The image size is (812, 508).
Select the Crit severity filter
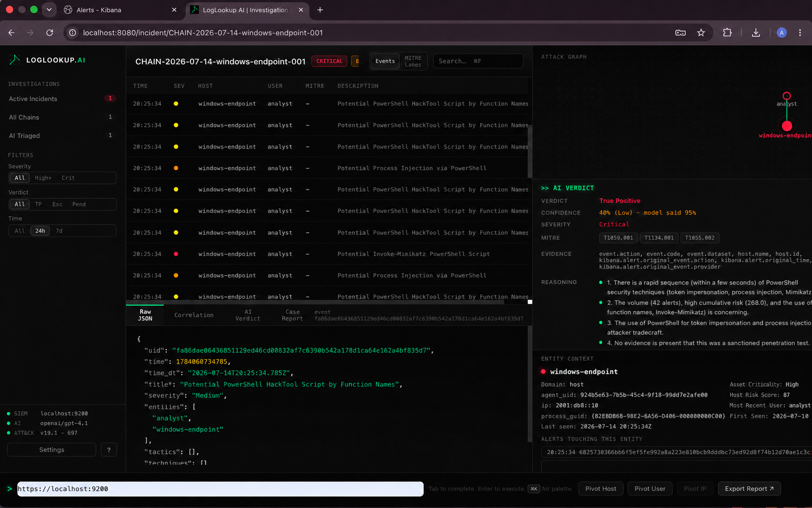(x=68, y=178)
